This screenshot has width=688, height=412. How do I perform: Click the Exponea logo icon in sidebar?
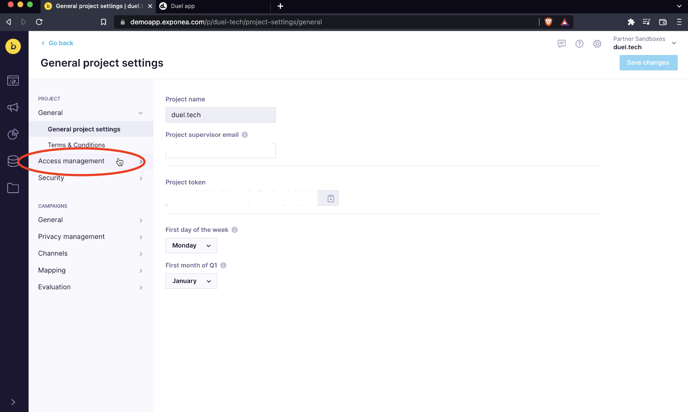[13, 46]
